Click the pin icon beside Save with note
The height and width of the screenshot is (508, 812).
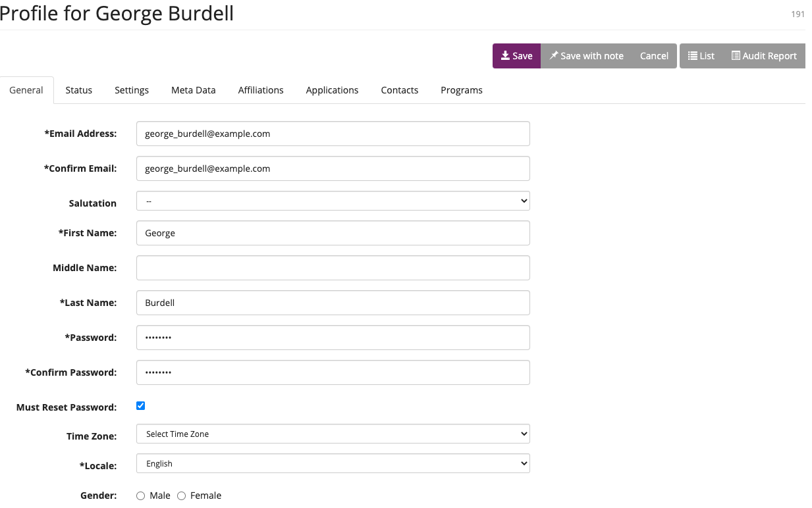[555, 56]
